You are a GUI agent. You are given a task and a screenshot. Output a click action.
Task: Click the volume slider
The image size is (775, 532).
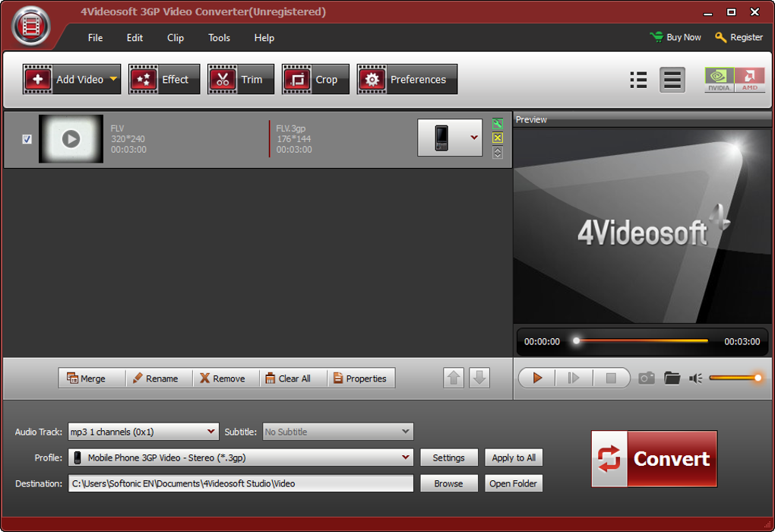(x=735, y=378)
